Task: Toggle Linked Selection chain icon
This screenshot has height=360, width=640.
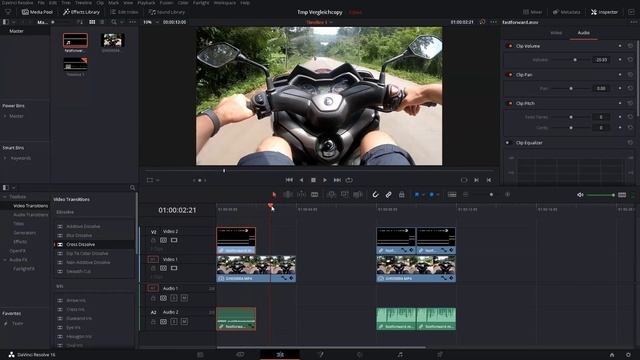Action: click(389, 195)
